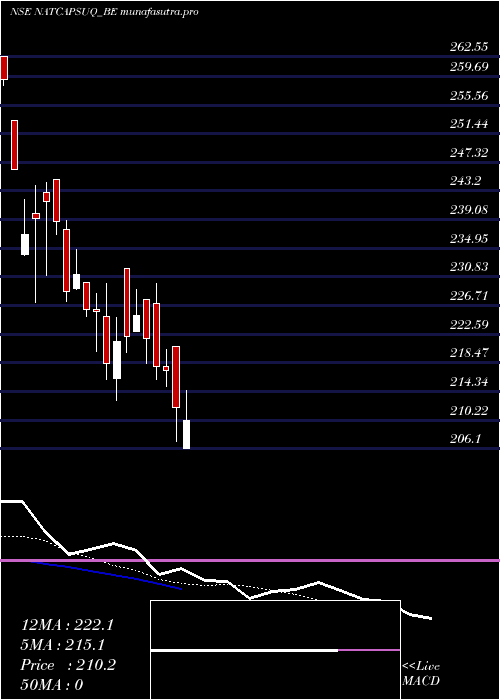Click the 243.2 price label

[465, 181]
